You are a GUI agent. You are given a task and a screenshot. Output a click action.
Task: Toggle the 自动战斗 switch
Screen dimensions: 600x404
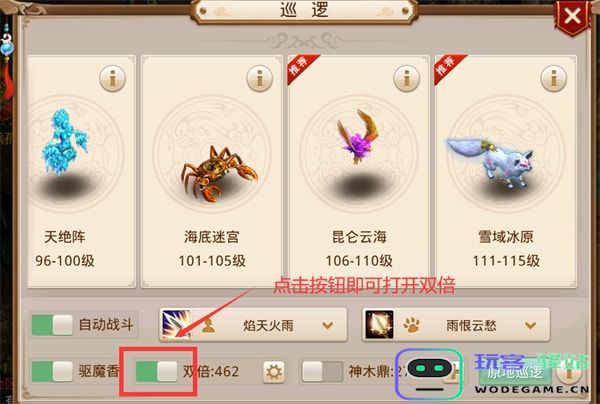[52, 325]
